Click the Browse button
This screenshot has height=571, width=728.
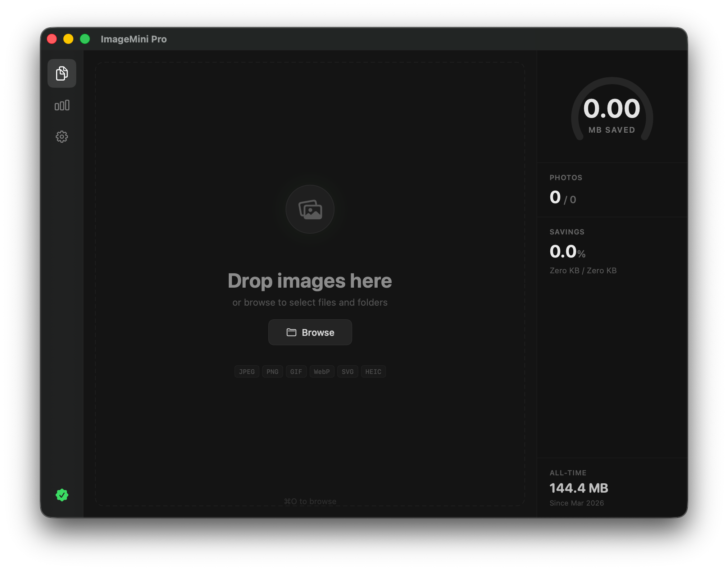(310, 332)
